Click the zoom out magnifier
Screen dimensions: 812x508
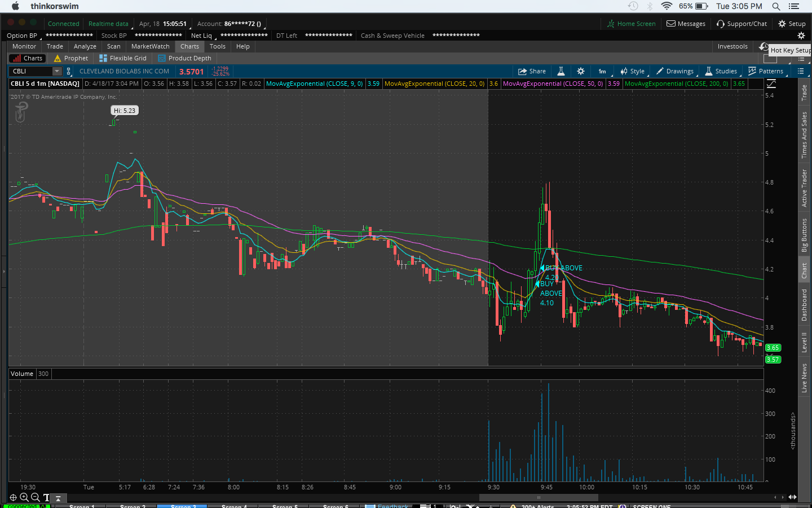35,497
